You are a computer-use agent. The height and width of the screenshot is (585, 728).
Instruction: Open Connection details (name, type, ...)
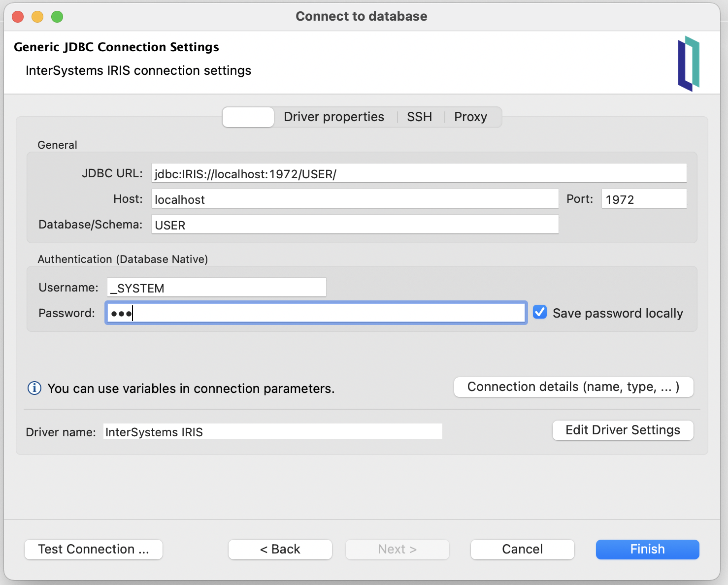(573, 387)
